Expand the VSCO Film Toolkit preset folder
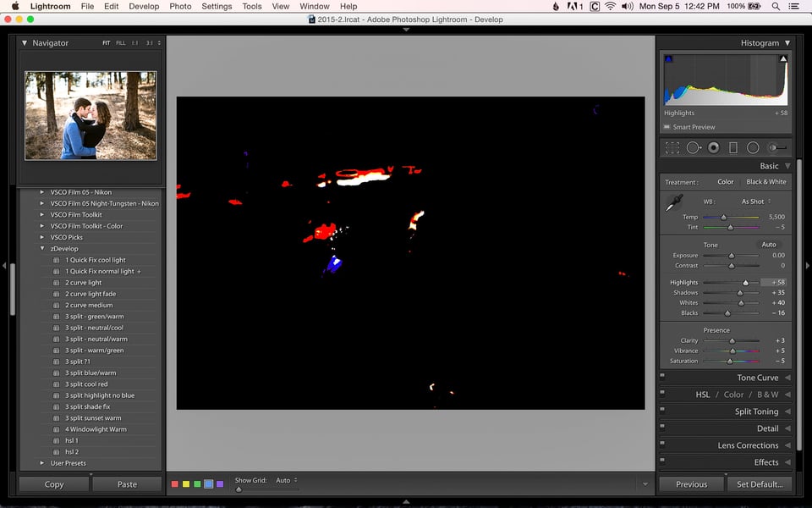Image resolution: width=812 pixels, height=508 pixels. pos(42,214)
